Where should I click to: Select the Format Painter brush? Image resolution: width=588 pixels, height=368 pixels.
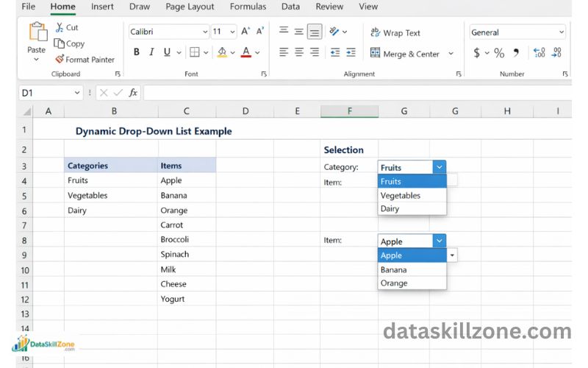(60, 60)
